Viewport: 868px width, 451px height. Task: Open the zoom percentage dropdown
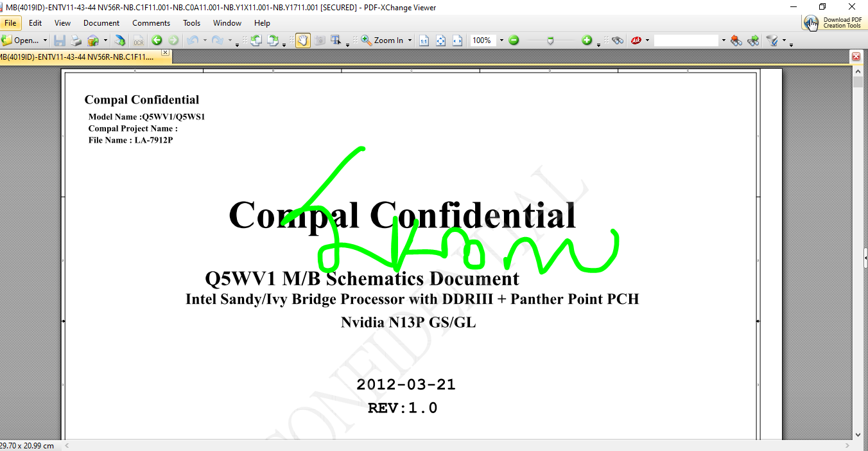click(501, 40)
